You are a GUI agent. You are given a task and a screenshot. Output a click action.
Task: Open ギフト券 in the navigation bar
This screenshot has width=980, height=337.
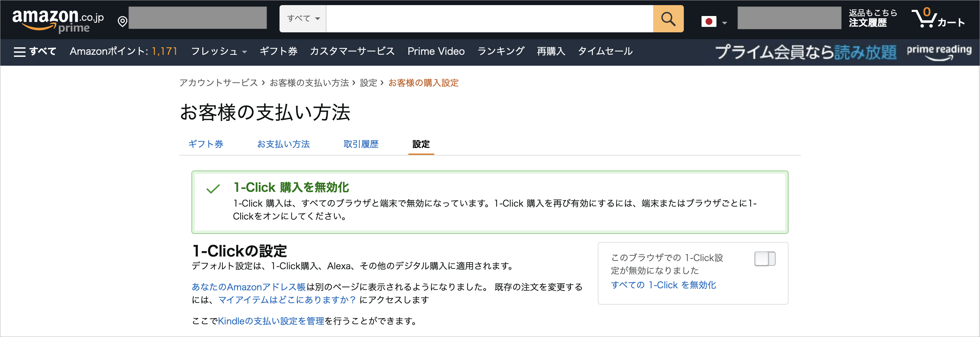(278, 51)
